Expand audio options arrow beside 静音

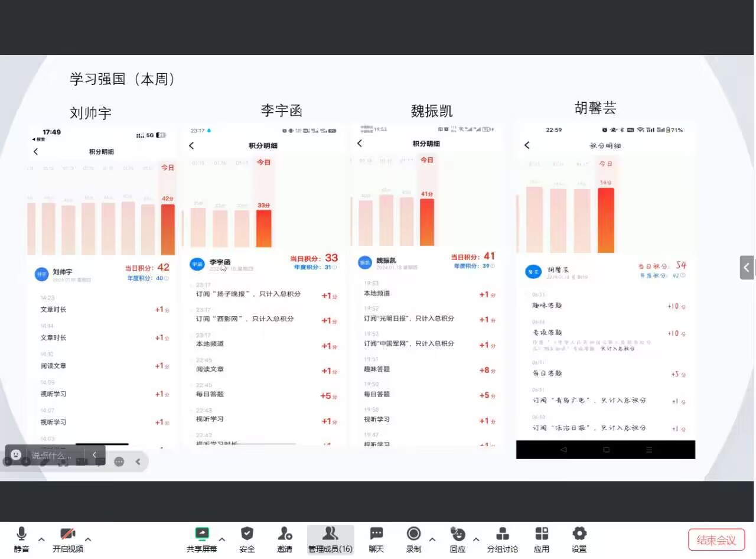click(x=41, y=539)
